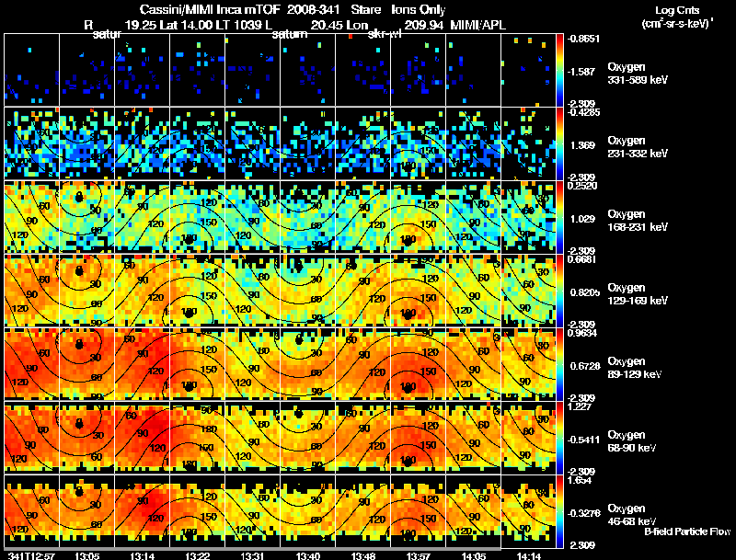Select the Oxygen 89-129 keV panel at 13:57

click(x=419, y=365)
